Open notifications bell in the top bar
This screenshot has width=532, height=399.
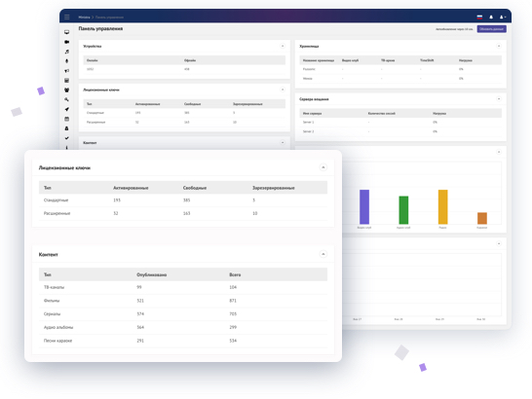[491, 17]
